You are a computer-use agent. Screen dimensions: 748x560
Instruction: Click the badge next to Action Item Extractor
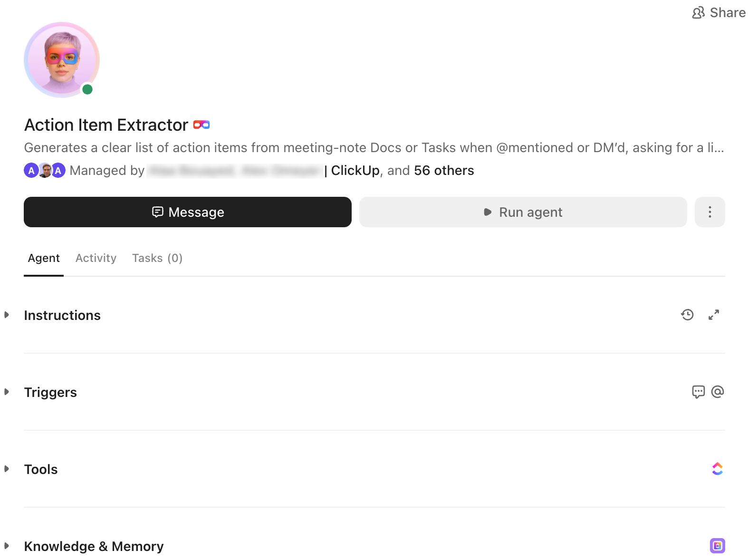pyautogui.click(x=201, y=124)
